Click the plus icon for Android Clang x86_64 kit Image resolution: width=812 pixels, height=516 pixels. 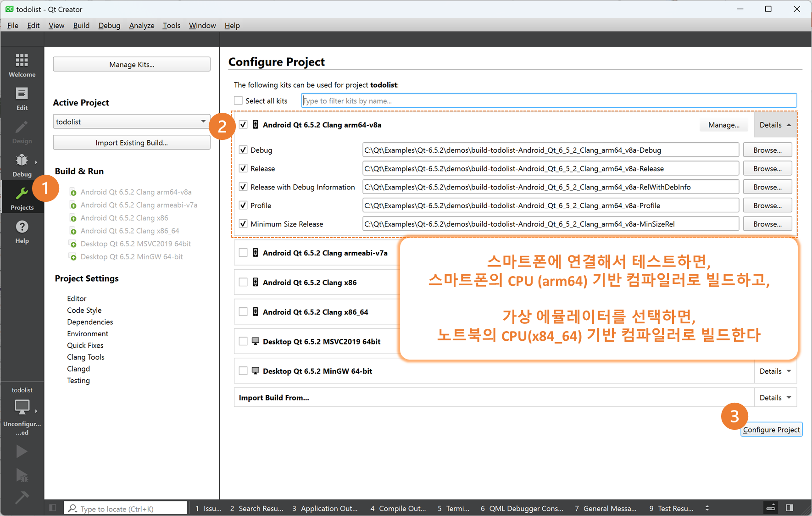pyautogui.click(x=73, y=231)
